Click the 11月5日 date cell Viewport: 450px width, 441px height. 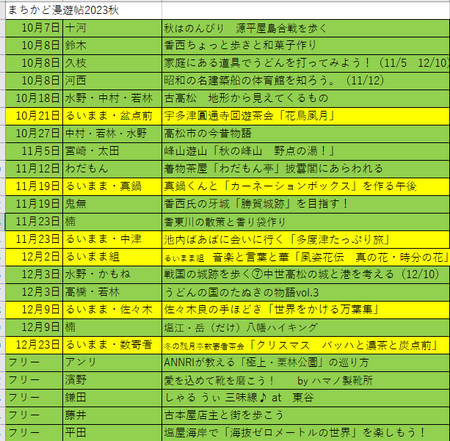(x=34, y=151)
